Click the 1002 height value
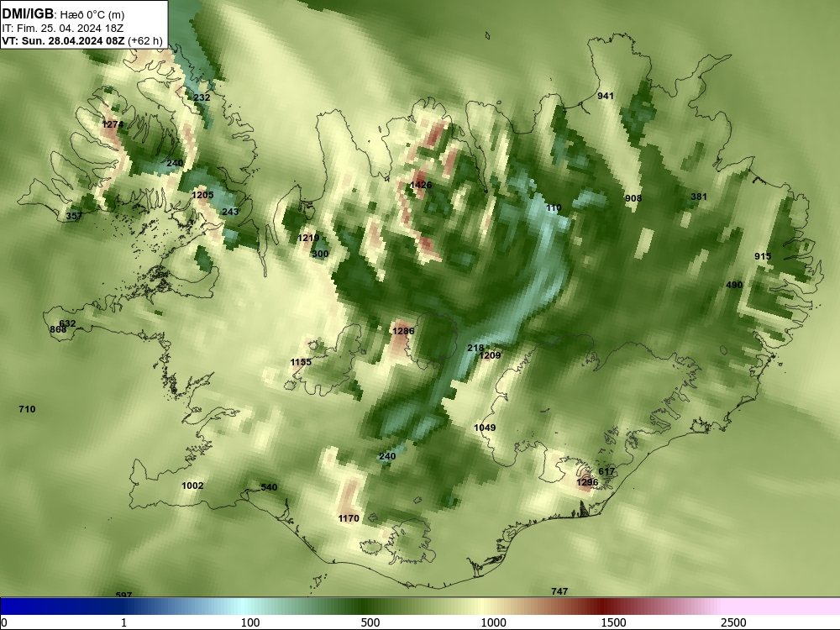Viewport: 840px width, 630px height. (x=192, y=486)
